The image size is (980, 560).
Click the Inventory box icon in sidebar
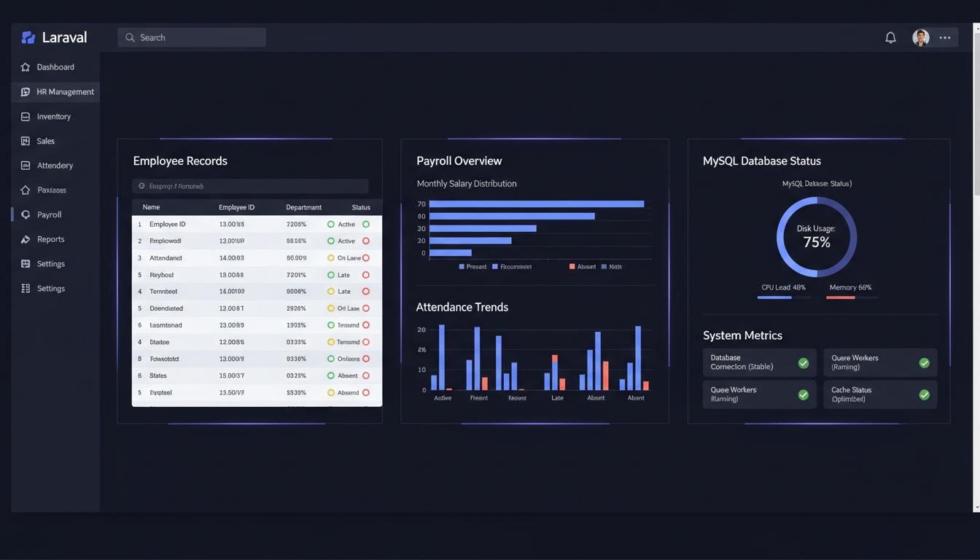point(26,117)
